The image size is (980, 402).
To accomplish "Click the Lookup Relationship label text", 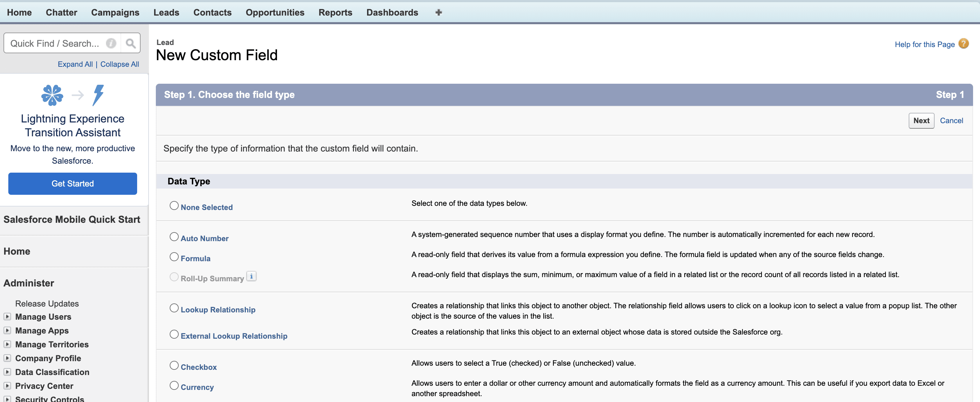I will pos(218,310).
